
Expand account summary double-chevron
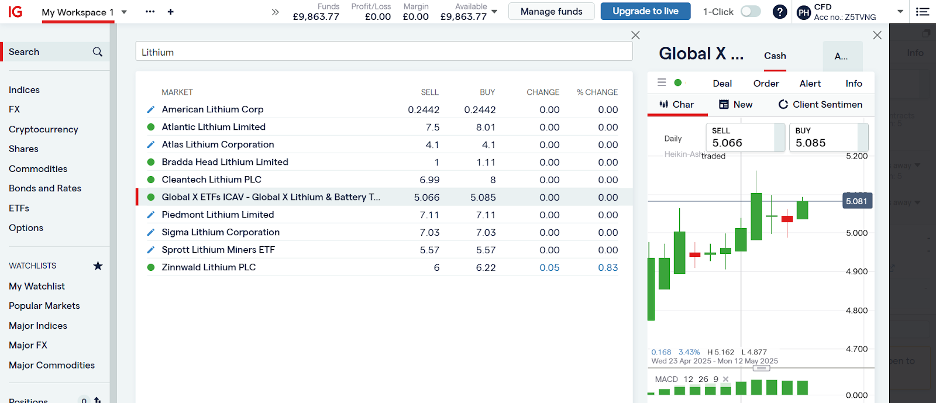coord(275,11)
